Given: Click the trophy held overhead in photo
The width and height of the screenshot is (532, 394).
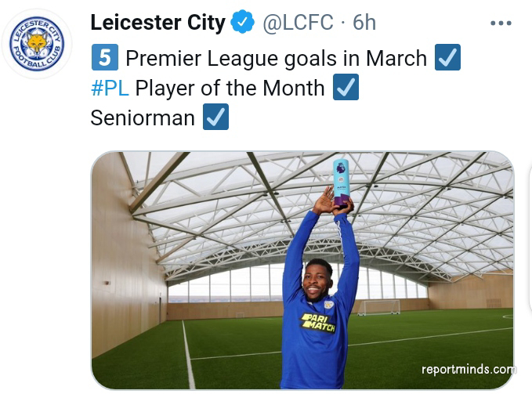Looking at the screenshot, I should click(x=341, y=182).
